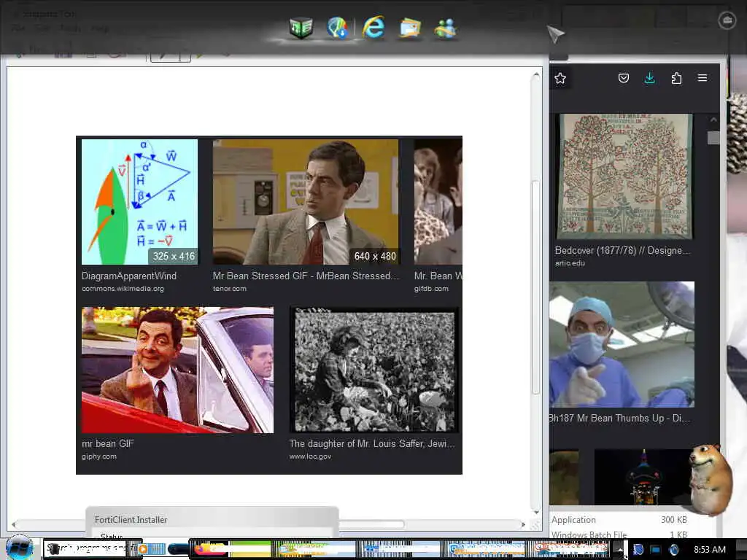Viewport: 747px width, 560px height.
Task: Select the 'Application' 300 KB file row
Action: pos(619,519)
